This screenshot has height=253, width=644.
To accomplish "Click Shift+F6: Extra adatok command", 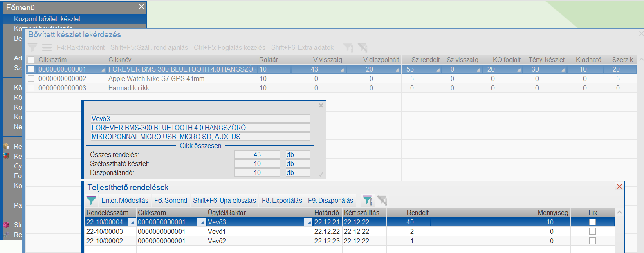I will click(302, 47).
